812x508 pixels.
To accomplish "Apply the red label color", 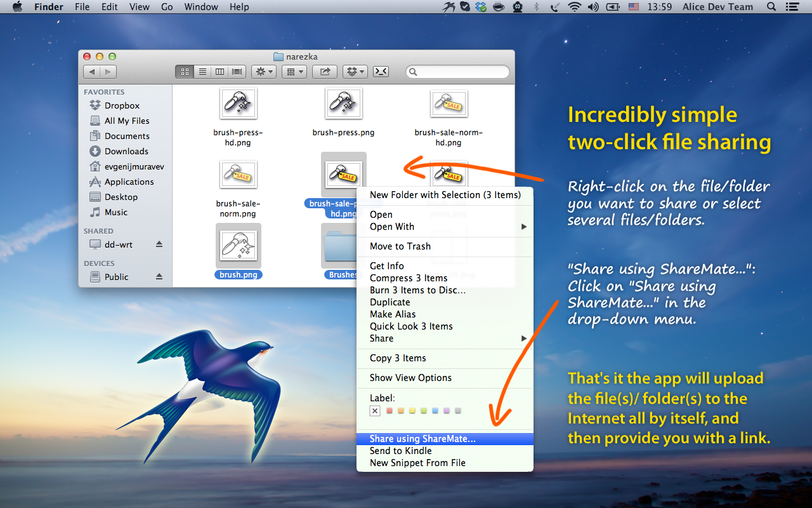I will click(390, 411).
